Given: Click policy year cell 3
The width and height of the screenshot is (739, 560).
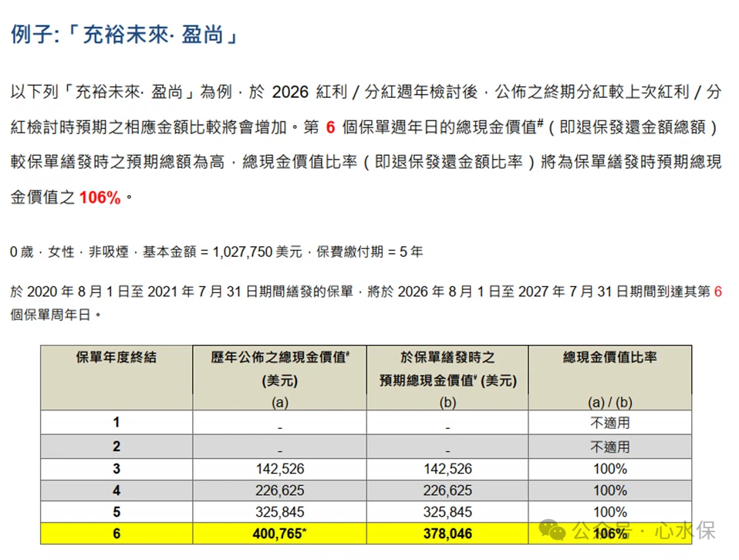Looking at the screenshot, I should (116, 468).
